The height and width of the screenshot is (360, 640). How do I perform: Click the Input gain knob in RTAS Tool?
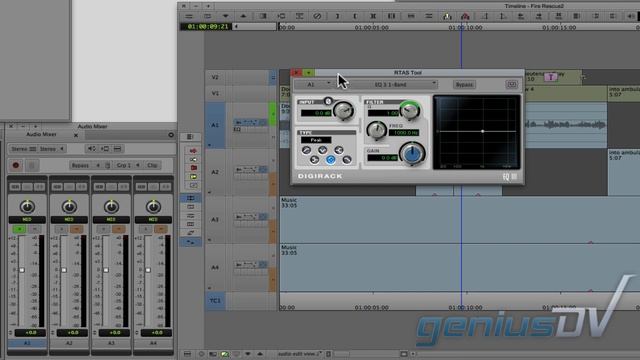[x=344, y=111]
